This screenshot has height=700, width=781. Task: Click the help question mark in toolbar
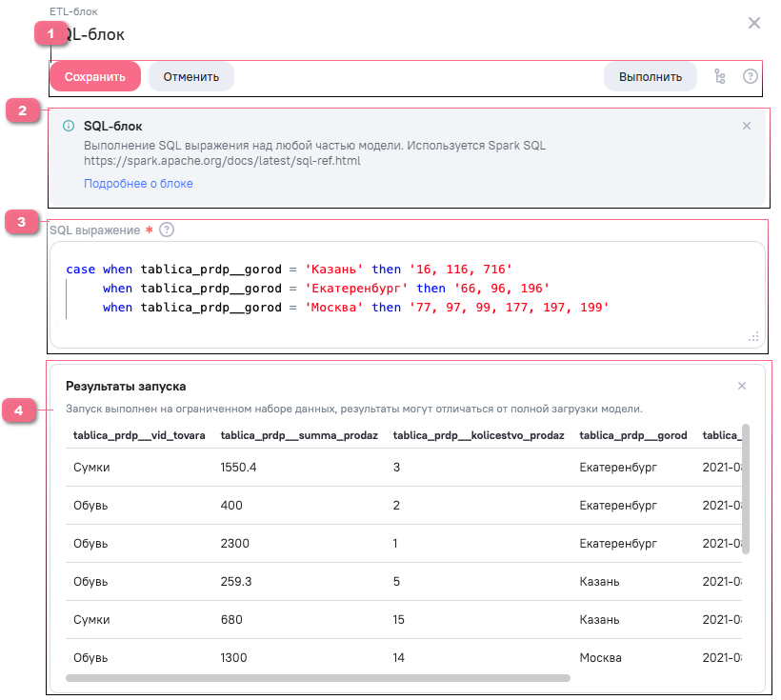click(x=750, y=77)
